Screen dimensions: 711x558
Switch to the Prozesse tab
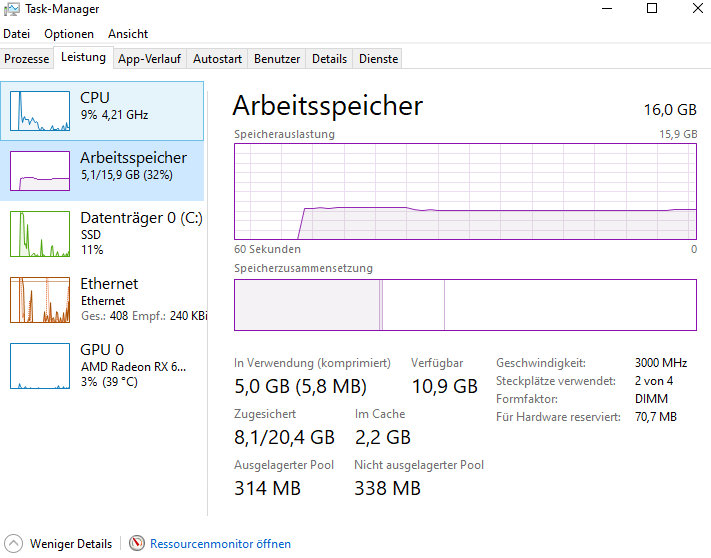[x=27, y=59]
